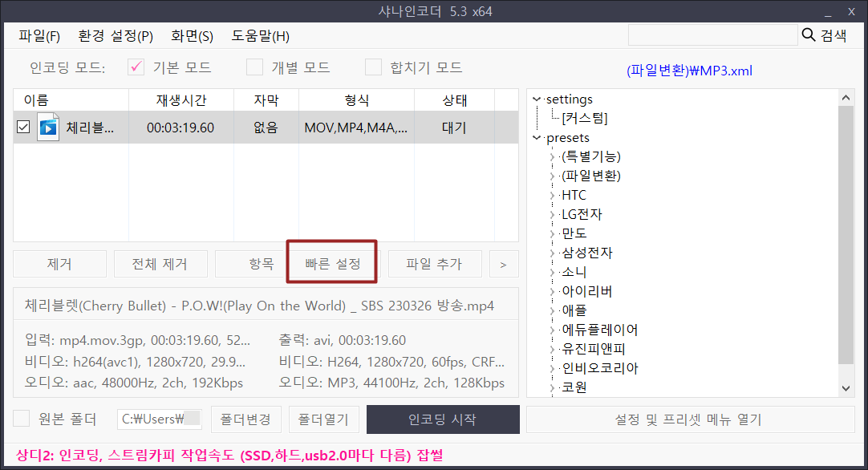Open the 화면(S) menu

click(x=192, y=37)
